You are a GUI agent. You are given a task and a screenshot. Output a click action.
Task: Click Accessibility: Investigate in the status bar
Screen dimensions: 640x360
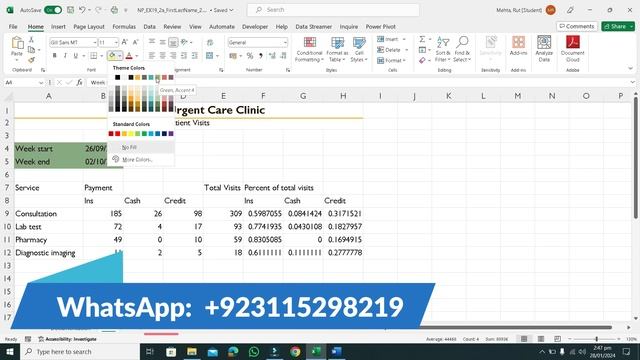(x=68, y=339)
